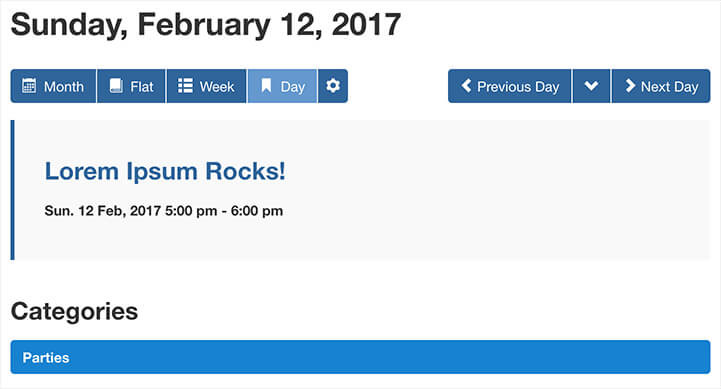This screenshot has width=721, height=389.
Task: Open the Lorem Ipsum Rocks! event
Action: pos(165,172)
